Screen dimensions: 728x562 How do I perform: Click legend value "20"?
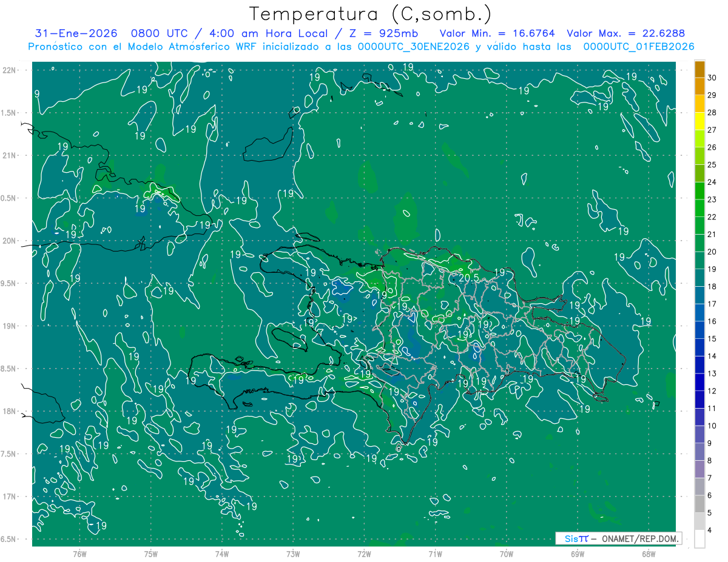point(712,252)
